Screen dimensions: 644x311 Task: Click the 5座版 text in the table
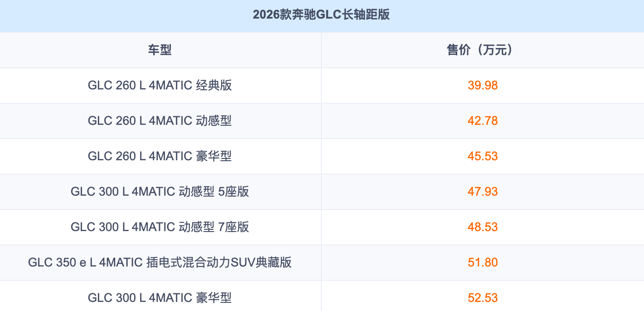click(x=234, y=192)
